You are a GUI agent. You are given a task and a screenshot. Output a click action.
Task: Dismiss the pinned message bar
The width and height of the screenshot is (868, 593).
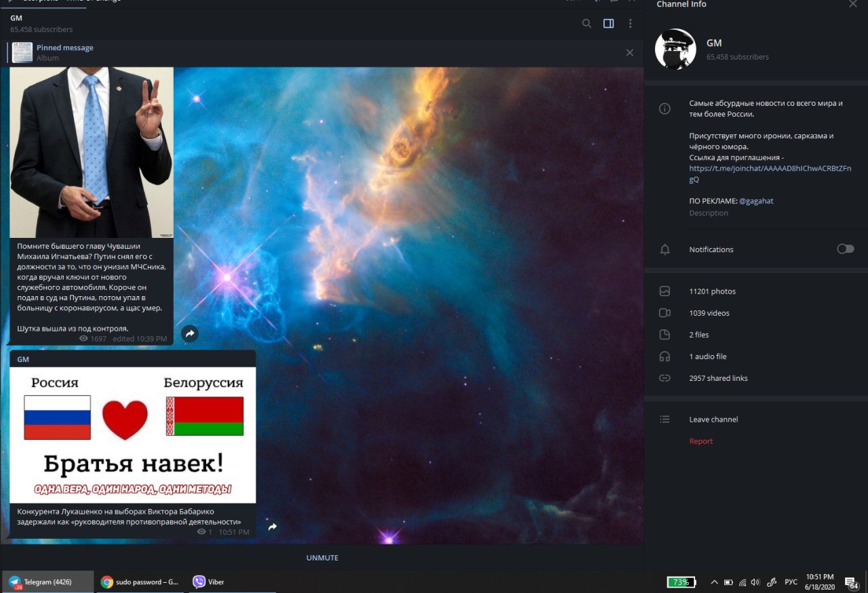coord(629,53)
